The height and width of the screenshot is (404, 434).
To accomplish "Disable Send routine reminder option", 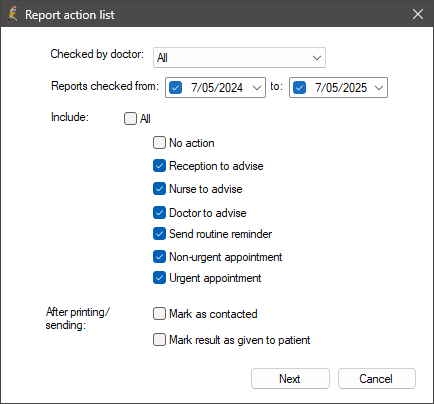I will click(x=159, y=234).
